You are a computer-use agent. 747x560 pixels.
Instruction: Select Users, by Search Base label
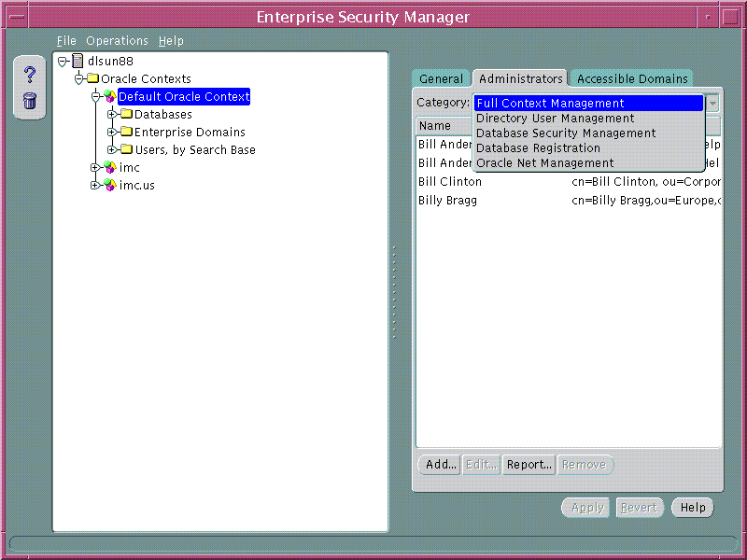click(195, 150)
